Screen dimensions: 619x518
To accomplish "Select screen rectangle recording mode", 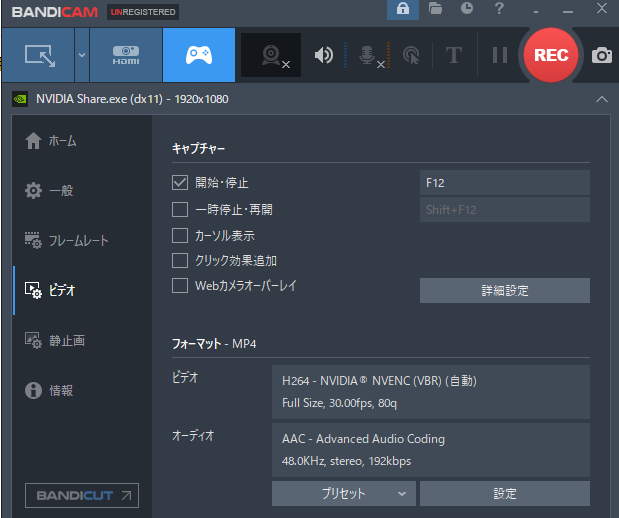I will [x=39, y=55].
